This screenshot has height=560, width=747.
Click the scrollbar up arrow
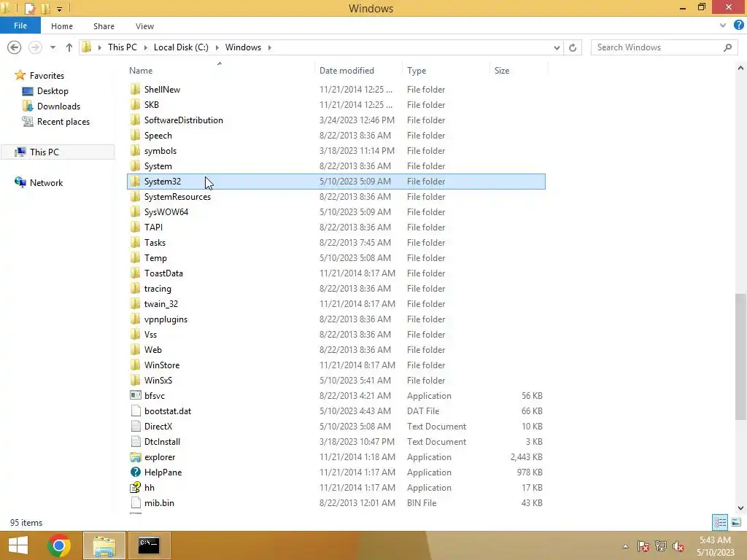741,69
